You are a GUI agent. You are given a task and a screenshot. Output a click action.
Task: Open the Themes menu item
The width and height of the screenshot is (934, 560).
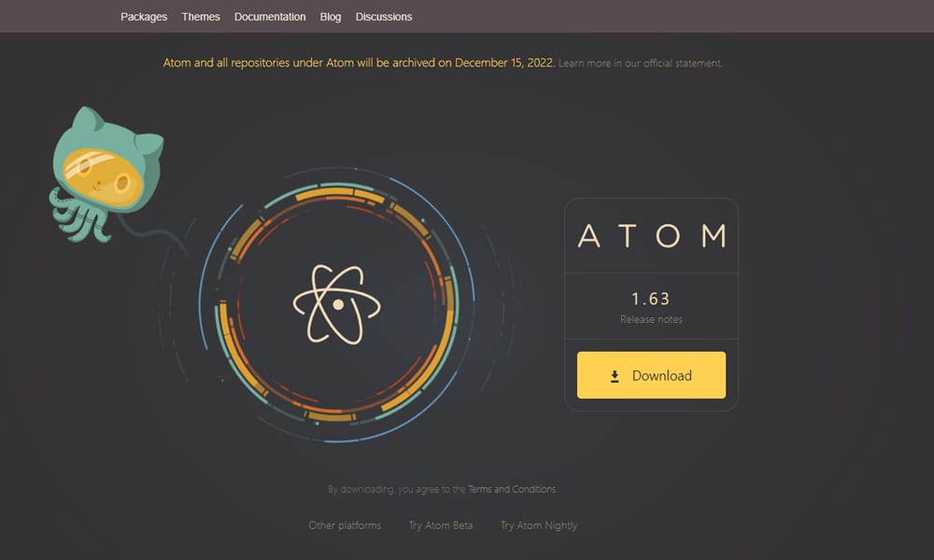click(201, 16)
